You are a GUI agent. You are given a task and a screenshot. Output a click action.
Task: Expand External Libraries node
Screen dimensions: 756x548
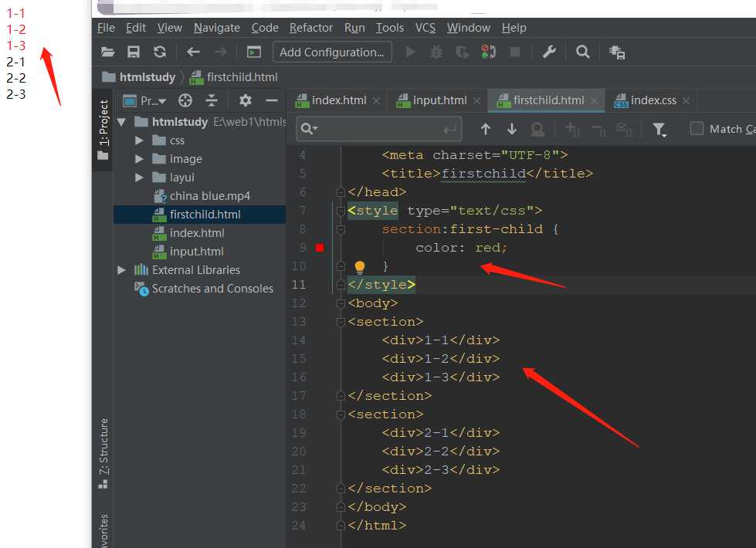121,270
